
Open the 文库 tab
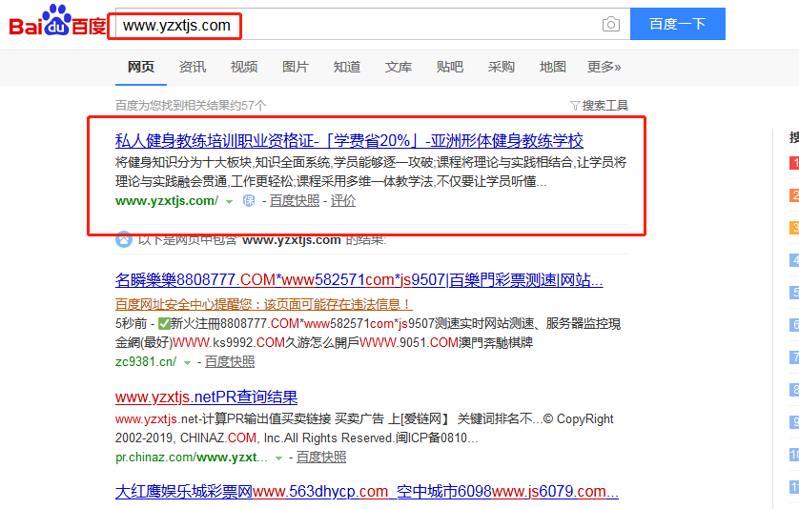pos(398,67)
